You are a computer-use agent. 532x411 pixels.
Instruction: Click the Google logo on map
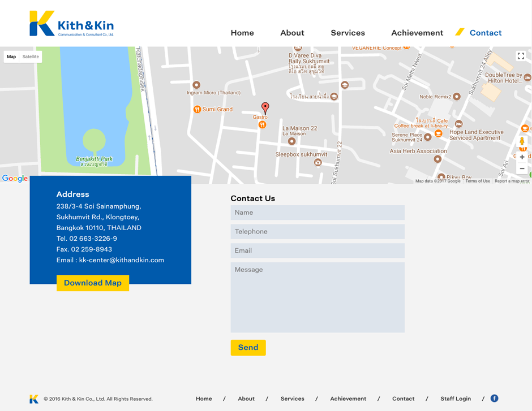tap(15, 178)
